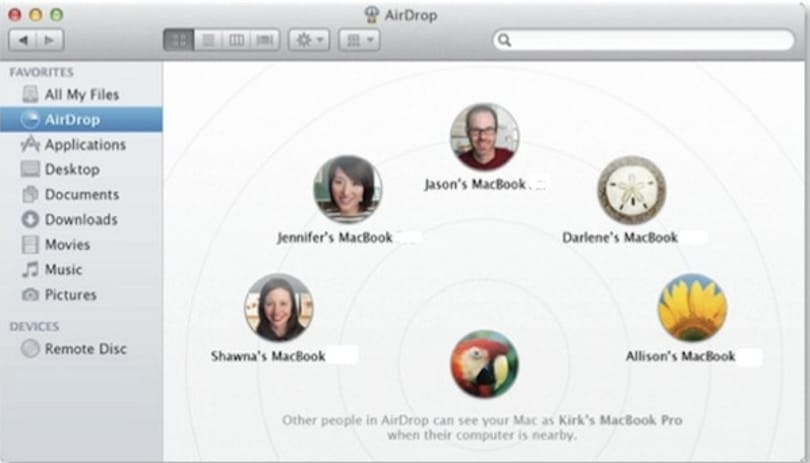Screen dimensions: 810x463
Task: Minimize the AirDrop window
Action: click(x=36, y=14)
